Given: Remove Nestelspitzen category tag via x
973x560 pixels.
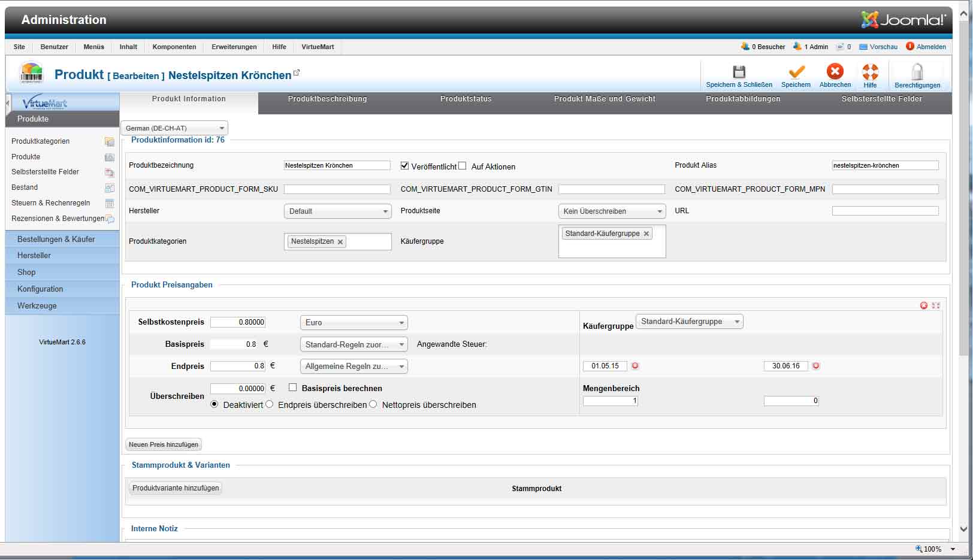Looking at the screenshot, I should (x=340, y=242).
